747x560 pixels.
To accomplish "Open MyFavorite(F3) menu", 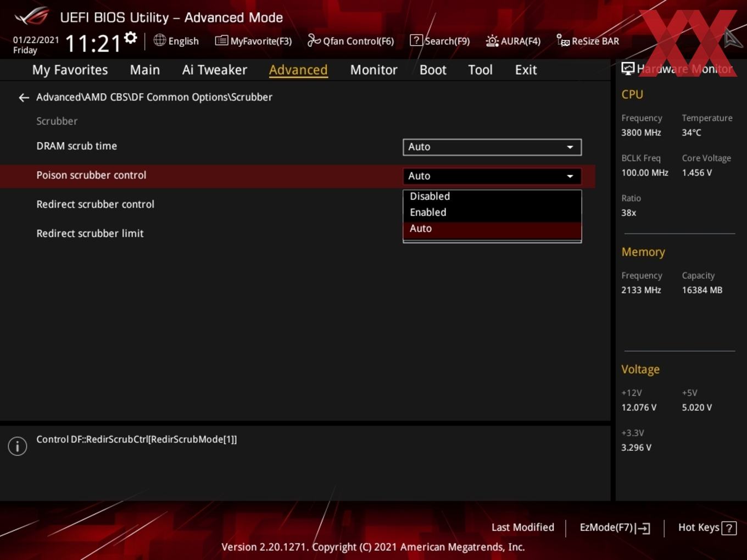I will pyautogui.click(x=253, y=41).
